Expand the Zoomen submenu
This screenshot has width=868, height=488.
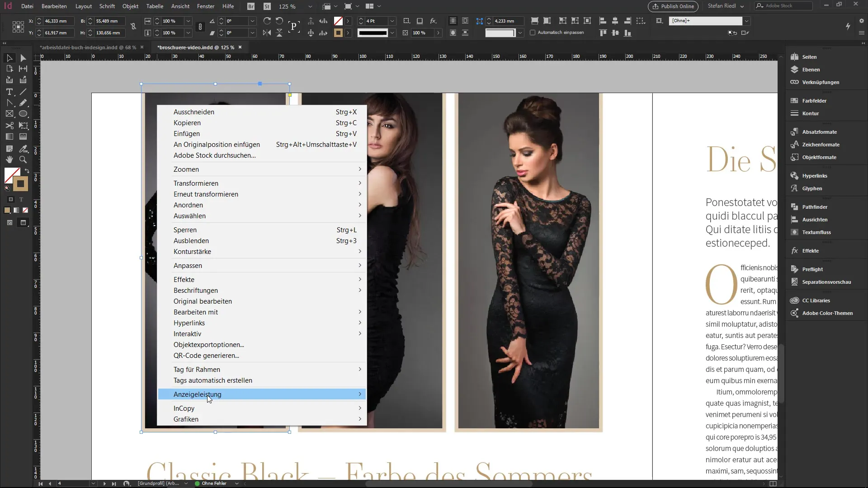[x=262, y=169]
